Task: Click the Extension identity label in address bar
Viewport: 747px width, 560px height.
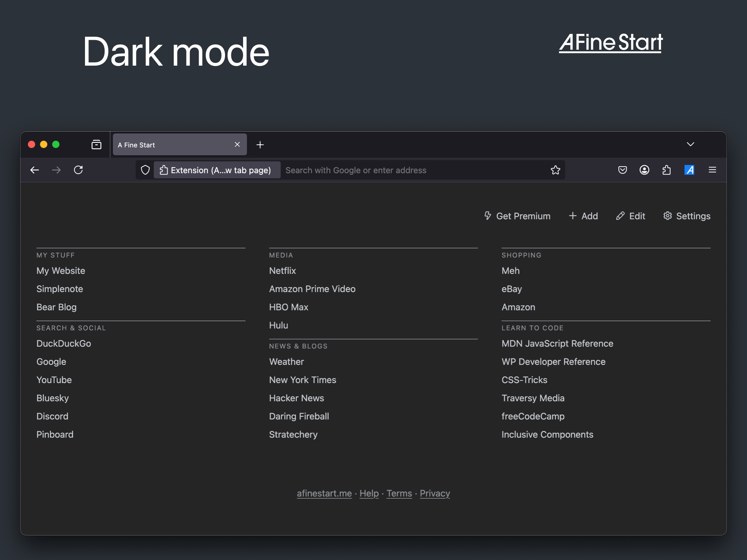Action: click(x=217, y=170)
